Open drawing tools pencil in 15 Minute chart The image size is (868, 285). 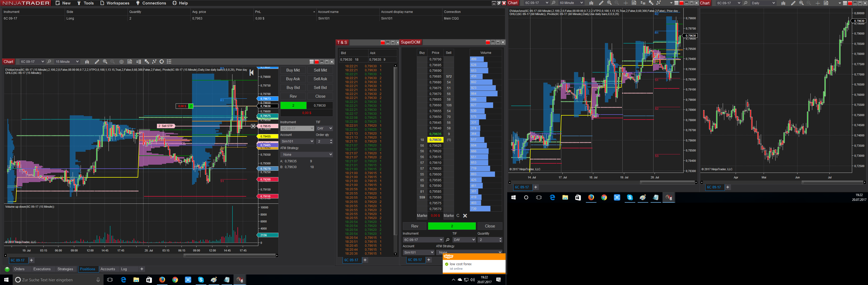click(x=97, y=61)
